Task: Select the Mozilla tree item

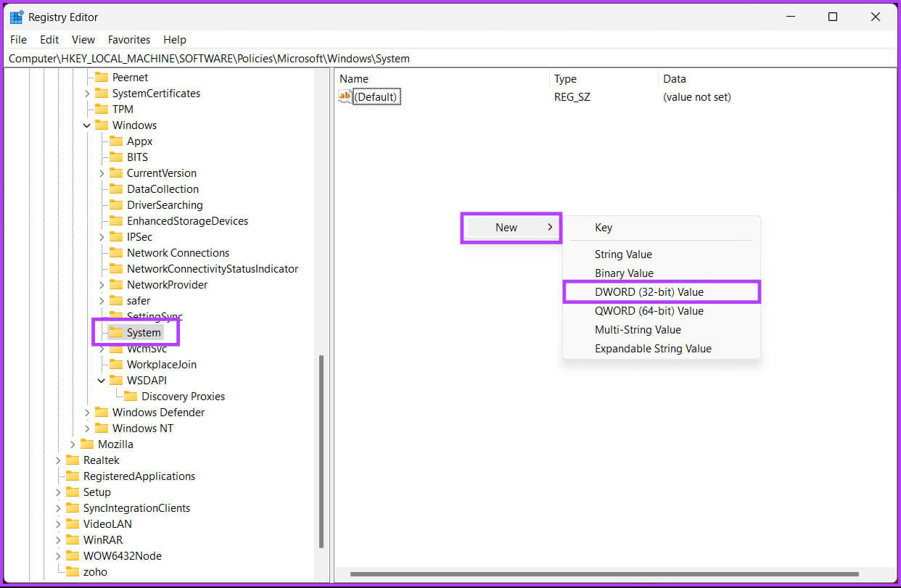Action: click(x=115, y=444)
